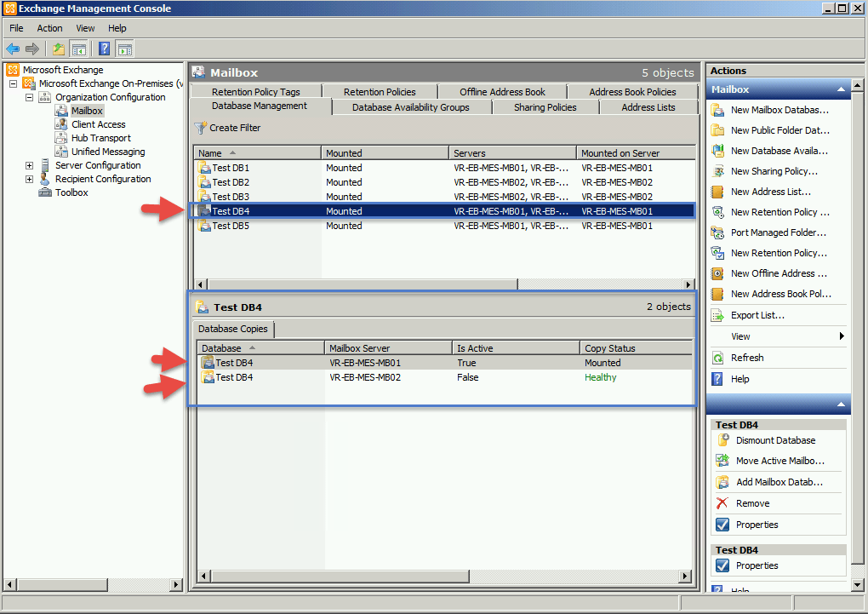This screenshot has height=614, width=868.
Task: Click the Port Managed Folder icon
Action: [x=717, y=232]
